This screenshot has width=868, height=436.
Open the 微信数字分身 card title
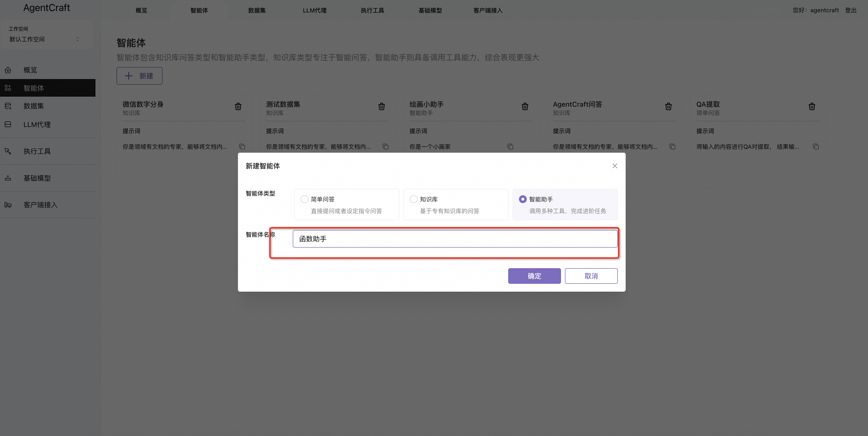143,104
